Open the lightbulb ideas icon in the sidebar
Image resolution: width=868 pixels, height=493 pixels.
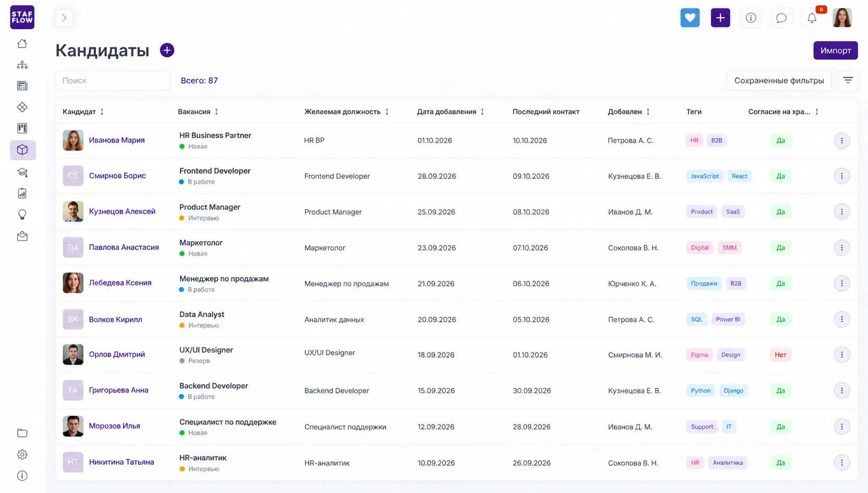coord(22,214)
